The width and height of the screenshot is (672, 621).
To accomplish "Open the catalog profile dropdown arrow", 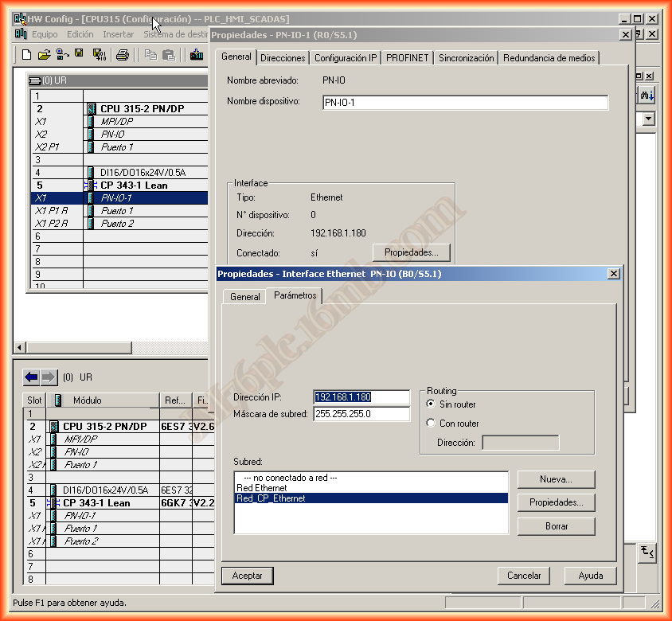I will click(x=648, y=119).
